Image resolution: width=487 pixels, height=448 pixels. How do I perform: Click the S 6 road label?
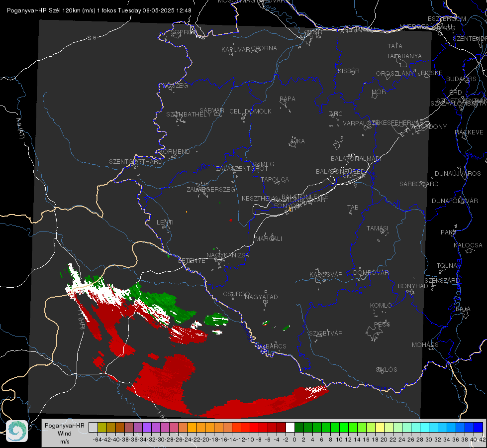(92, 38)
